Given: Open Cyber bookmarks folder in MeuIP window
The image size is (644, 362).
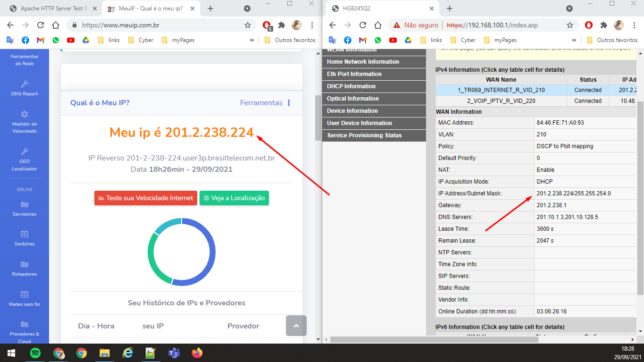Looking at the screenshot, I should click(x=141, y=40).
